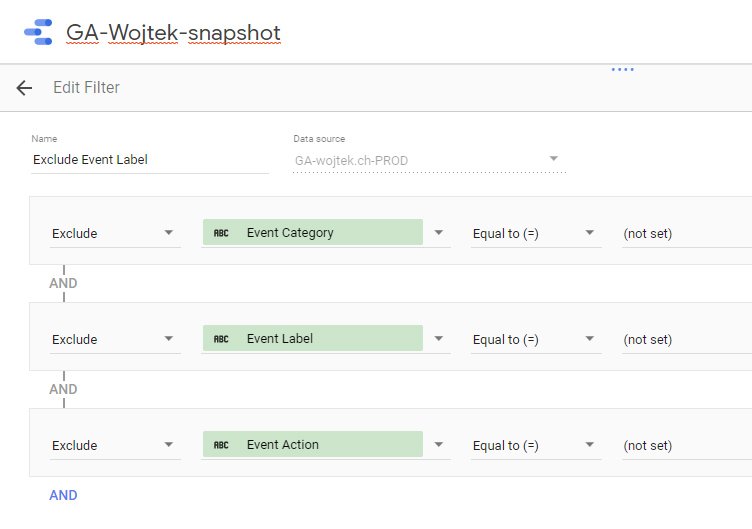Expand the Event Action field dropdown arrow
752x529 pixels.
tap(438, 445)
